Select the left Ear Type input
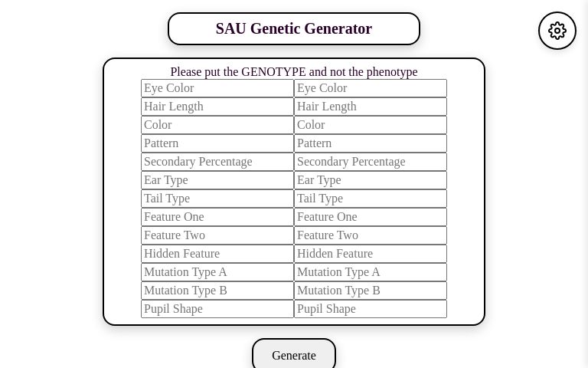The image size is (588, 368). pos(217,180)
